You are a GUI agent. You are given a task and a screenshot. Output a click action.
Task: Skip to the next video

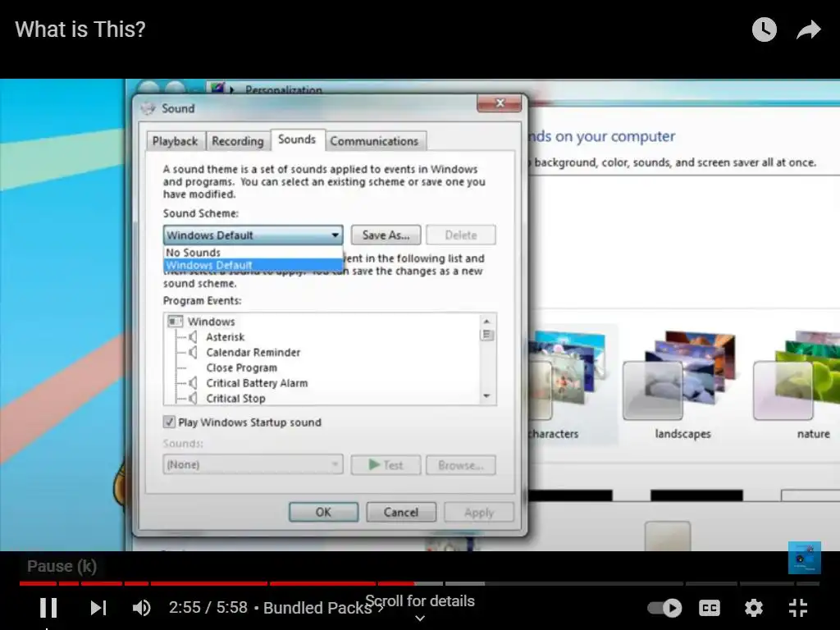(98, 608)
